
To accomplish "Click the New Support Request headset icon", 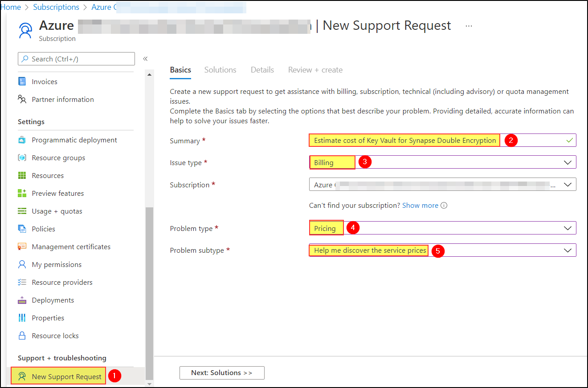I will (22, 376).
